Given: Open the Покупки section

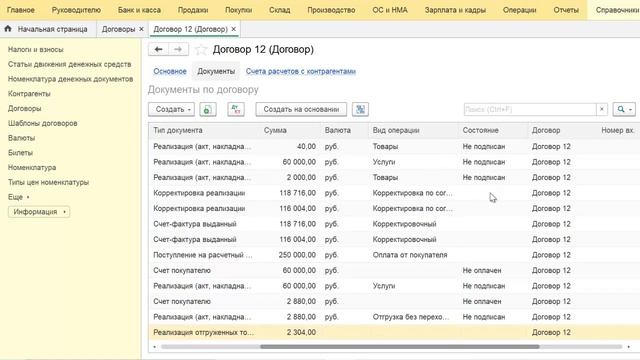Looking at the screenshot, I should (238, 10).
